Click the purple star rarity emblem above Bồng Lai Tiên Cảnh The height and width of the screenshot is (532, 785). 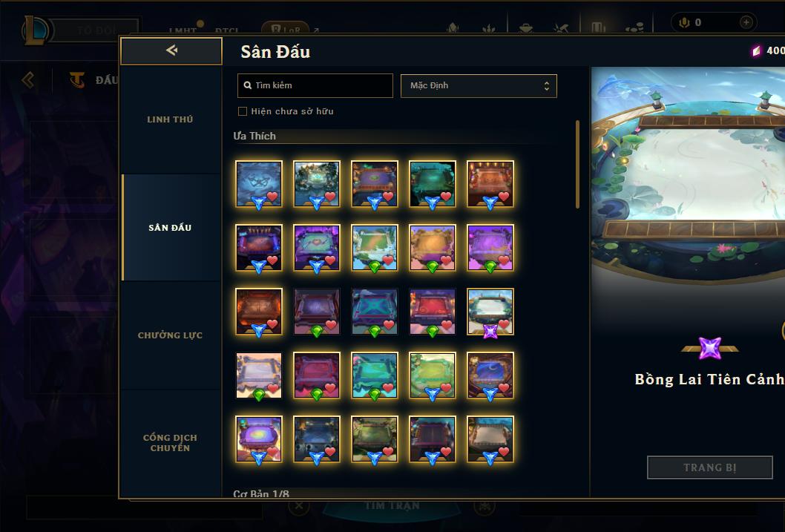(709, 348)
